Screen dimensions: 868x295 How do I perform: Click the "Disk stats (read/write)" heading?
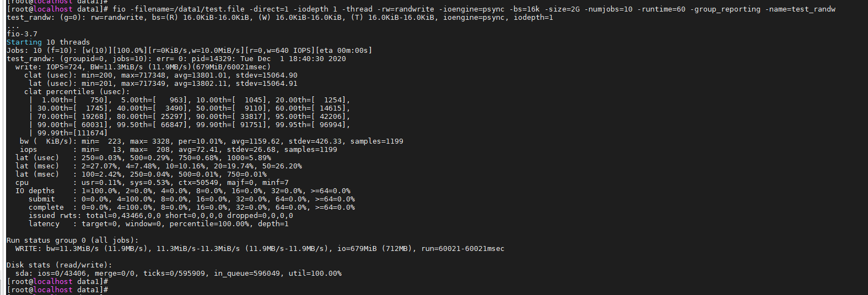click(59, 265)
